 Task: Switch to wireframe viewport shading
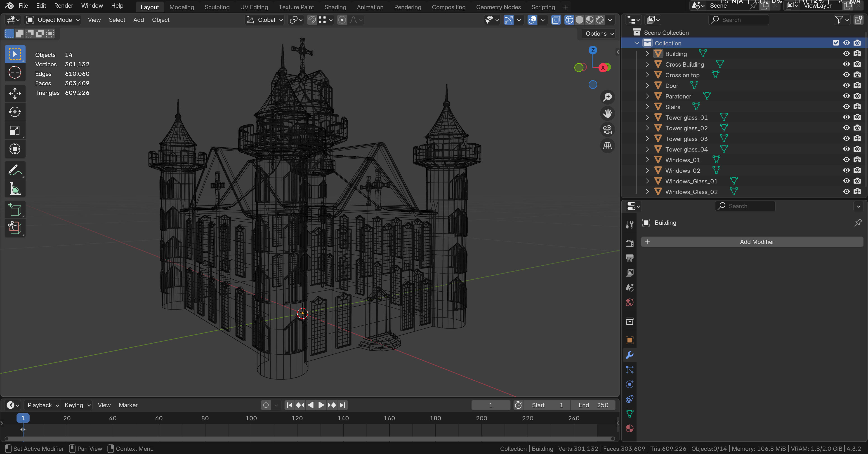pos(569,20)
